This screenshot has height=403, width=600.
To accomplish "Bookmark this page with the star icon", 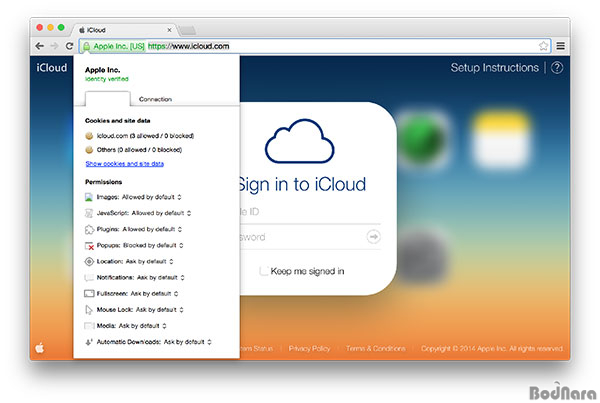I will click(543, 46).
